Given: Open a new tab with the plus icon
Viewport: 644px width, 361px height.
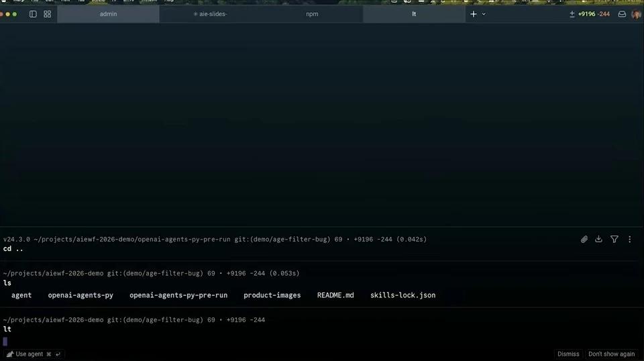Looking at the screenshot, I should click(473, 14).
